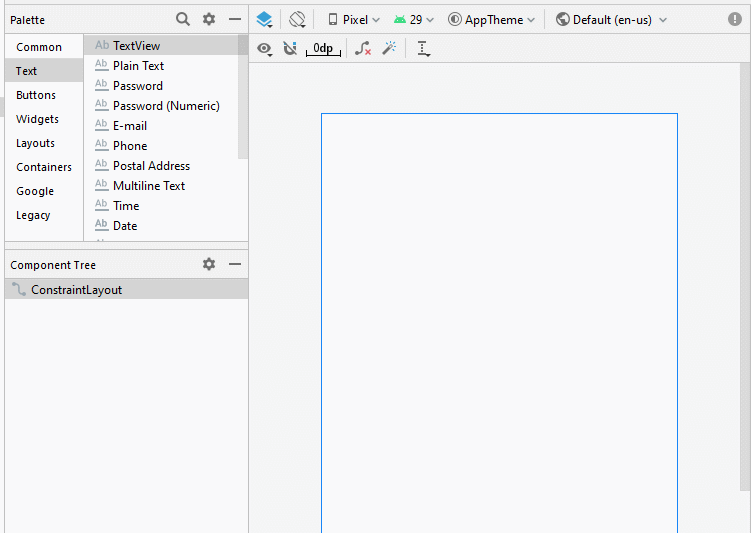Open view options eye menu

(x=264, y=48)
